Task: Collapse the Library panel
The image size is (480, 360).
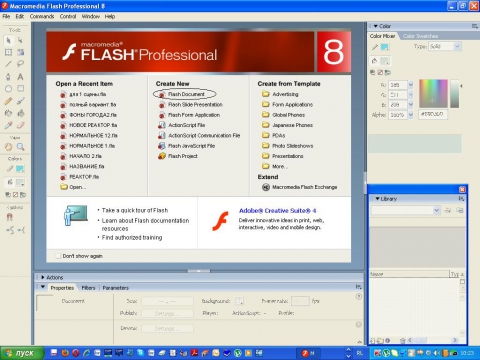Action: coord(378,199)
